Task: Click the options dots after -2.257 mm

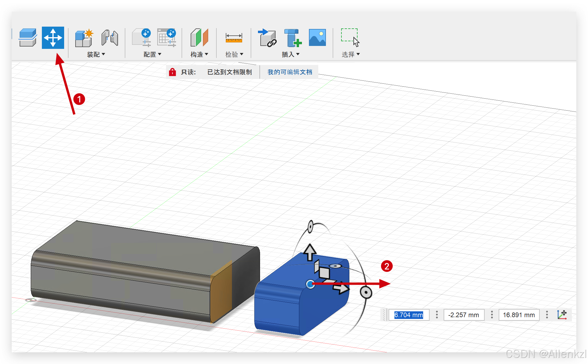Action: (492, 315)
